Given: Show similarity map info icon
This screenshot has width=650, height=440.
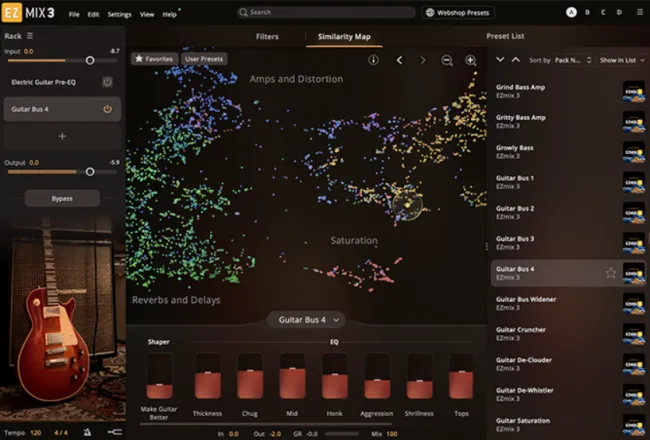Looking at the screenshot, I should click(x=373, y=60).
